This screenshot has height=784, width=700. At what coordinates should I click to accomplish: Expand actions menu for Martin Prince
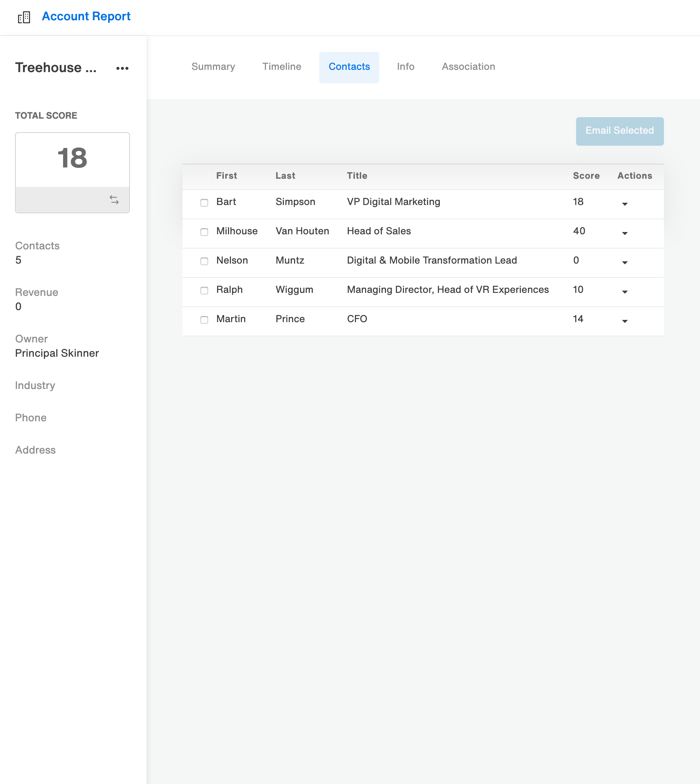click(x=625, y=321)
